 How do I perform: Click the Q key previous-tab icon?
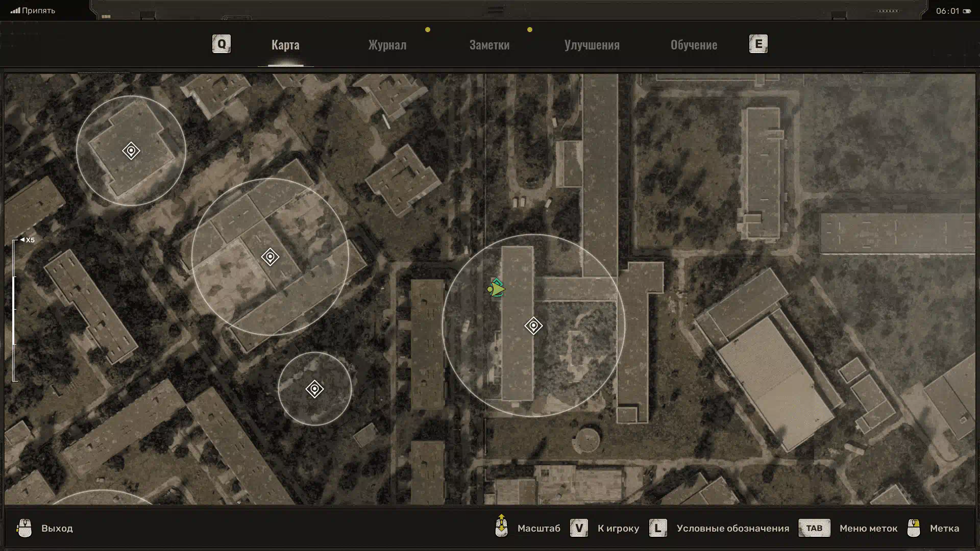(x=222, y=44)
